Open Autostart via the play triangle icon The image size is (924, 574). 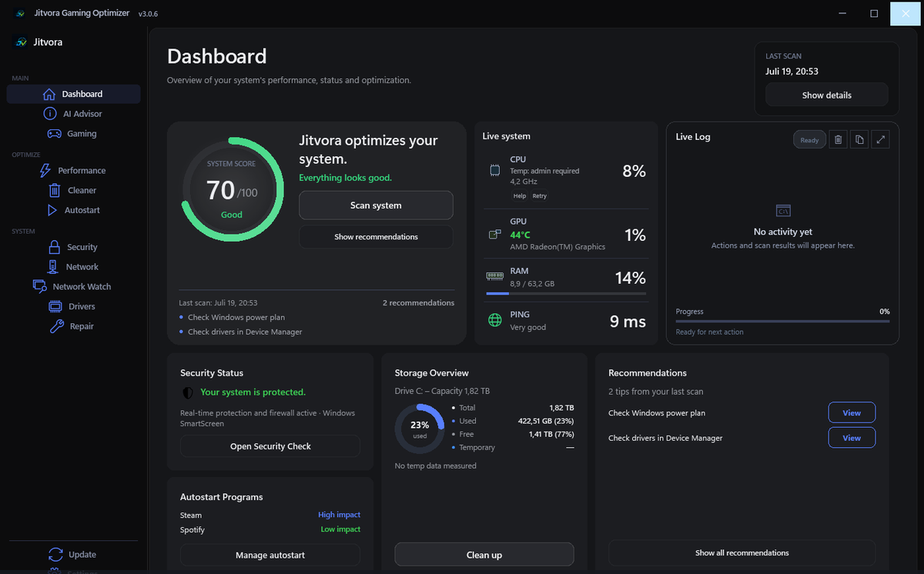(x=52, y=210)
